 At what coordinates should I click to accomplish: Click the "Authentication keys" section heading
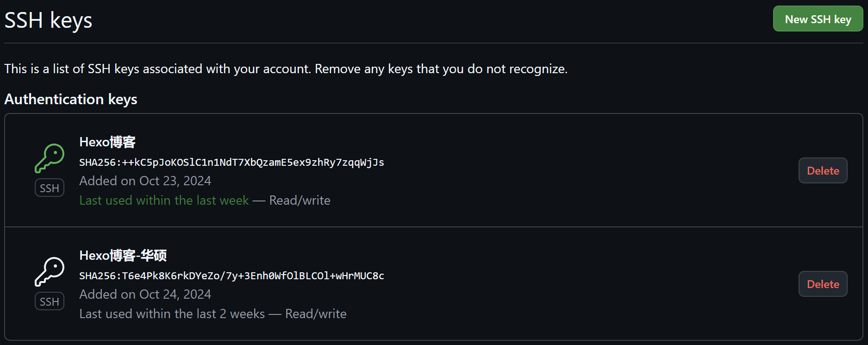pos(71,99)
